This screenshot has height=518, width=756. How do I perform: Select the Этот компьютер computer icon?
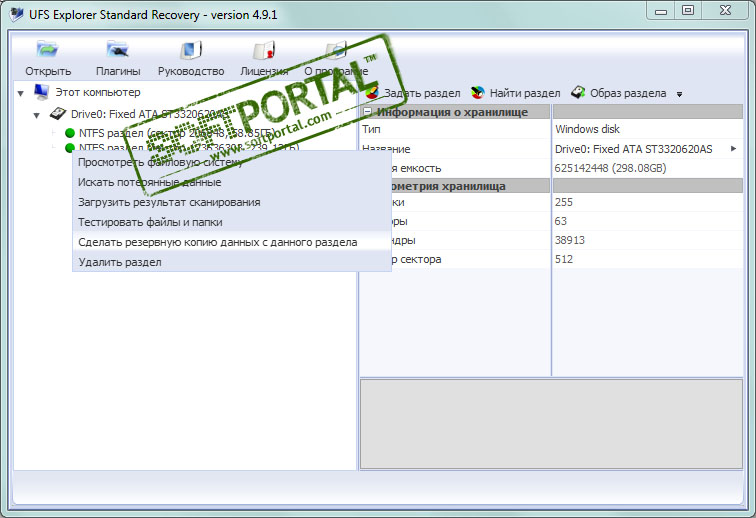point(41,92)
